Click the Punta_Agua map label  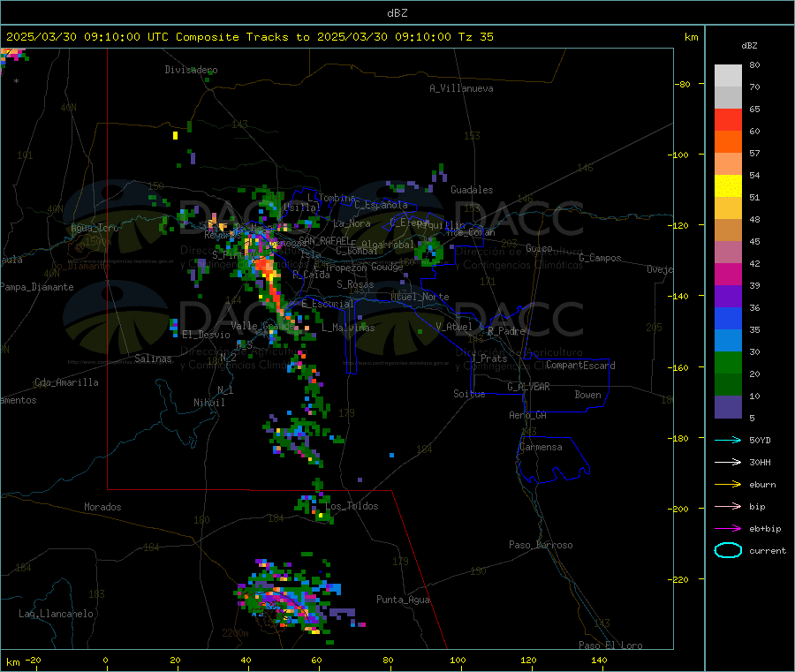tap(403, 600)
